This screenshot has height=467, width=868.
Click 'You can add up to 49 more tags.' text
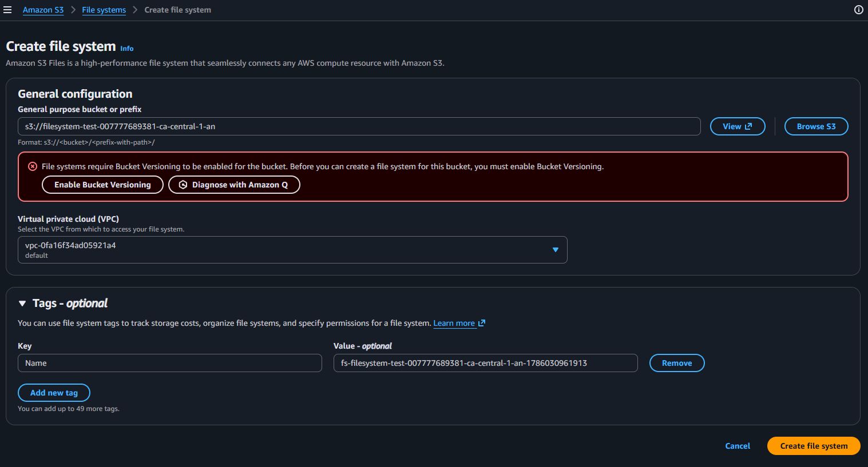pyautogui.click(x=69, y=409)
